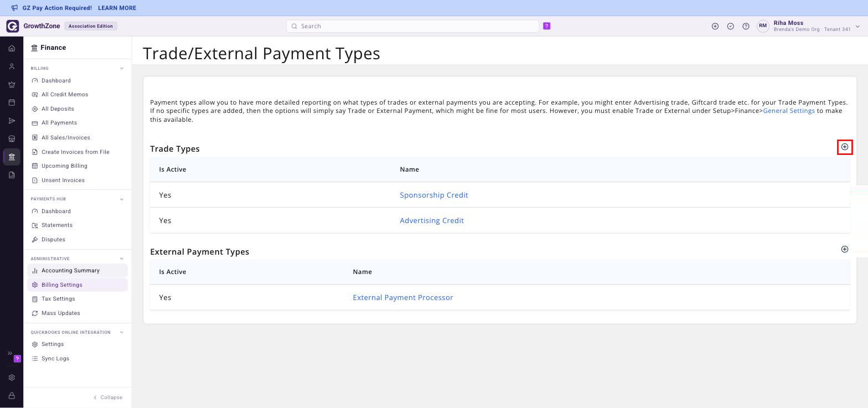Open Disputes under Payments Hub
The image size is (868, 408).
click(53, 240)
